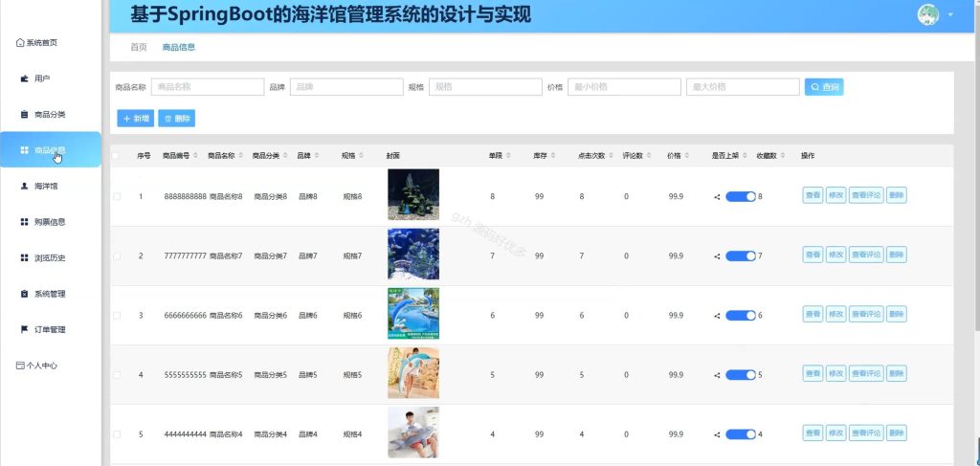Screen dimensions: 980x466
Task: Sort the 价格 column using its arrows
Action: [x=687, y=156]
